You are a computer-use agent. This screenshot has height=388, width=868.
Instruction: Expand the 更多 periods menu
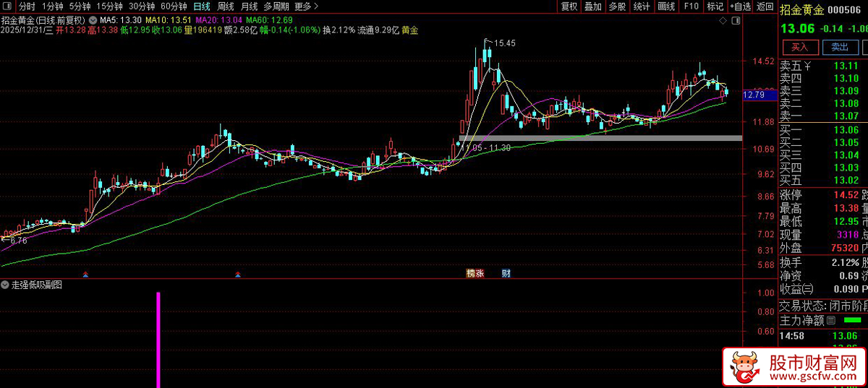pos(306,7)
